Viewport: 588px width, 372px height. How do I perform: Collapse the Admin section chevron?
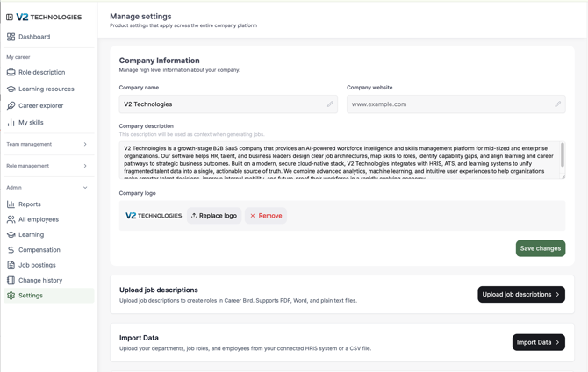85,188
